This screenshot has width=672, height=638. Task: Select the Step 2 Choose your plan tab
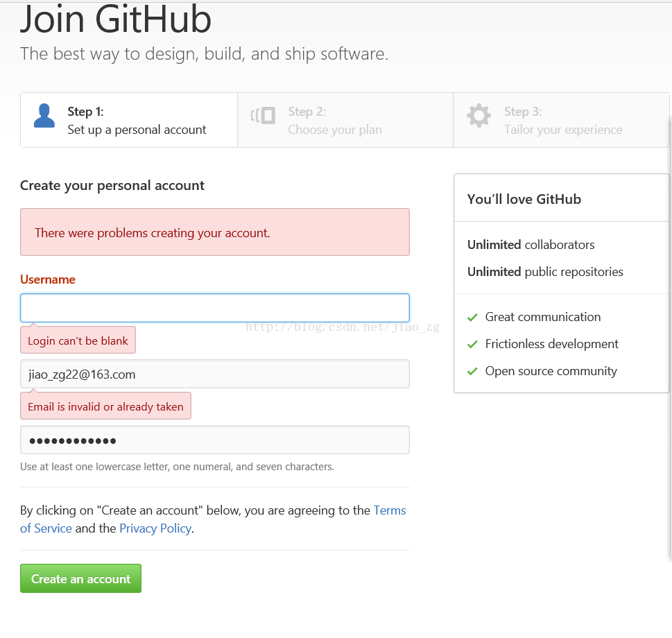[345, 121]
